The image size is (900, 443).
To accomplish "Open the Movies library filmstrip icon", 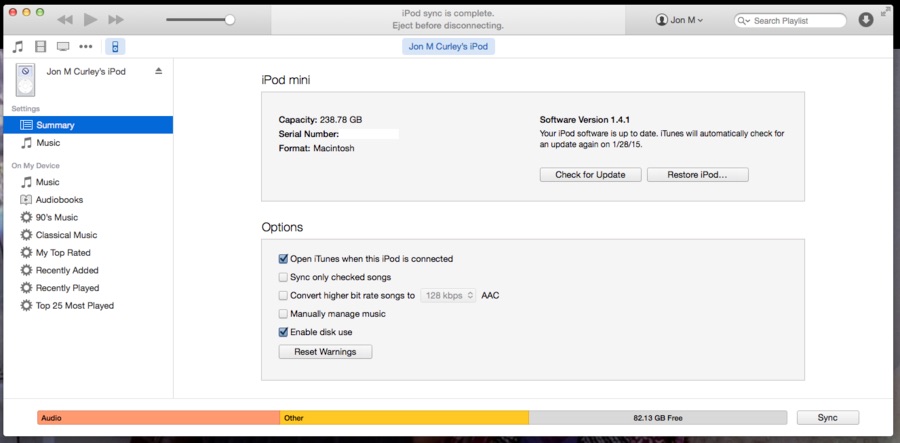I will (40, 46).
